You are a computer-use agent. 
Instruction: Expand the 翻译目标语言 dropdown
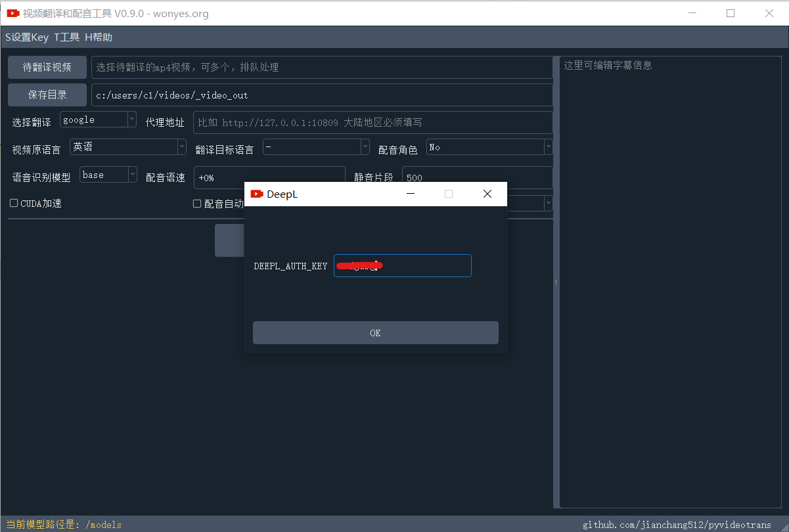[x=316, y=147]
